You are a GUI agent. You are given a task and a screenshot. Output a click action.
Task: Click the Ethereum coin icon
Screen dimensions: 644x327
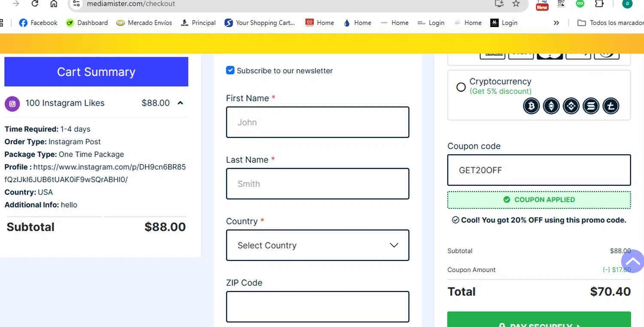551,106
